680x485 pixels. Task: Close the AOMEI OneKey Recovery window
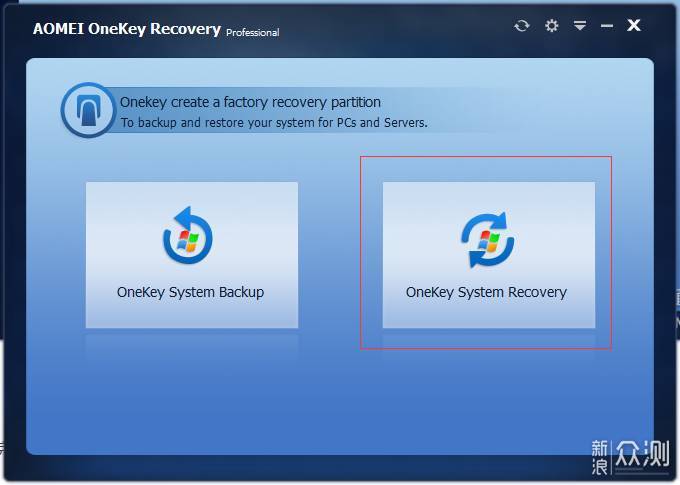(634, 26)
